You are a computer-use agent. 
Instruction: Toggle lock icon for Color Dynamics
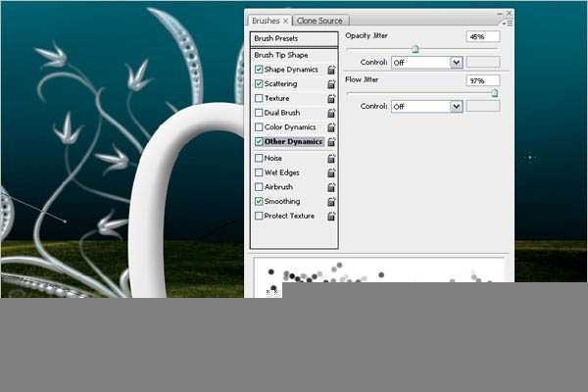[331, 127]
